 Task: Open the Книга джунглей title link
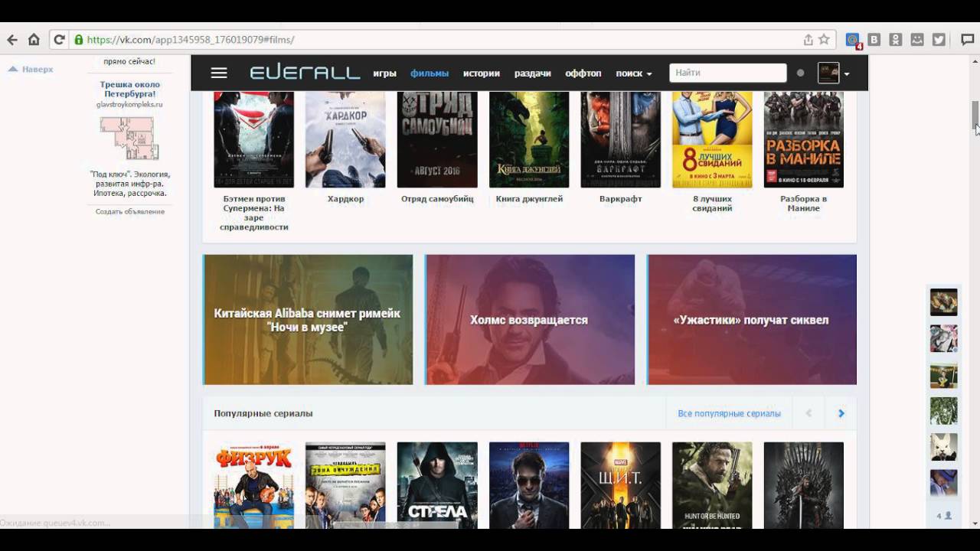point(529,199)
